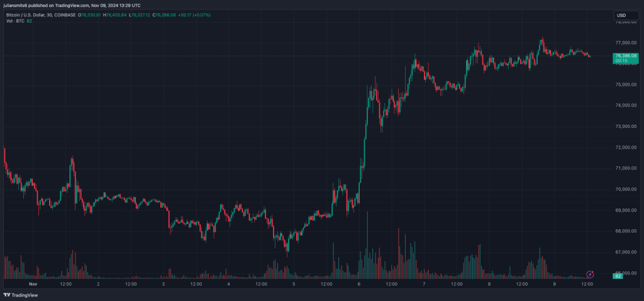Click the 69,000.00 price axis label
The image size is (644, 301).
coord(626,210)
